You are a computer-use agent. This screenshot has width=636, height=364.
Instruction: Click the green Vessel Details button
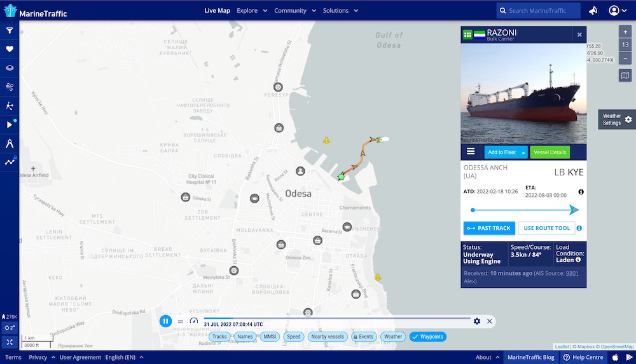(x=550, y=152)
